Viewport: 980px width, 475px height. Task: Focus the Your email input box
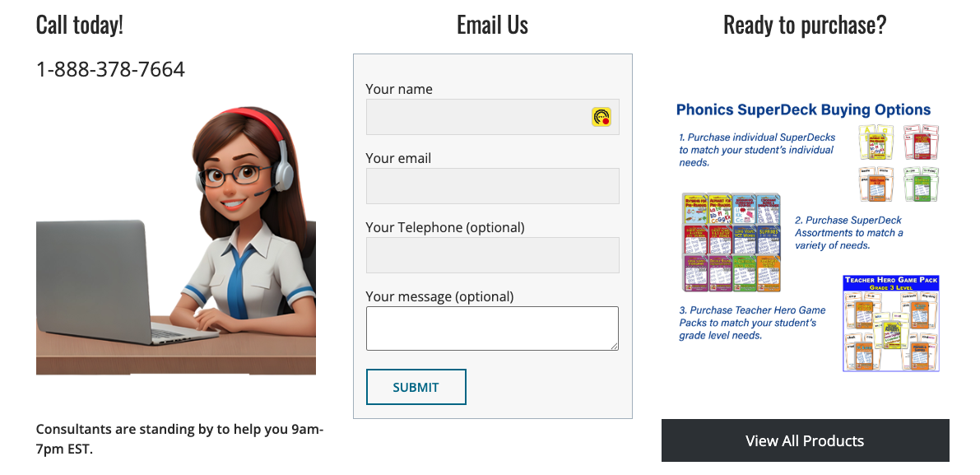[493, 185]
